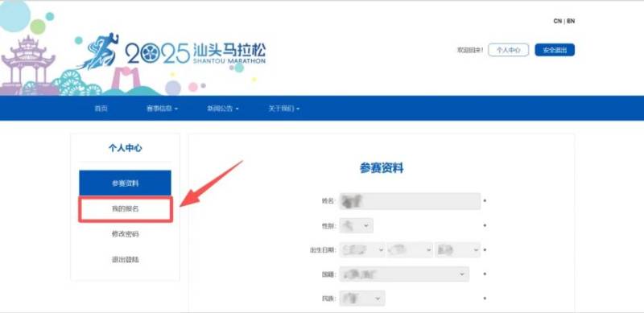Screen dimensions: 644x313
Task: Click the 姓名 input field
Action: [x=410, y=201]
